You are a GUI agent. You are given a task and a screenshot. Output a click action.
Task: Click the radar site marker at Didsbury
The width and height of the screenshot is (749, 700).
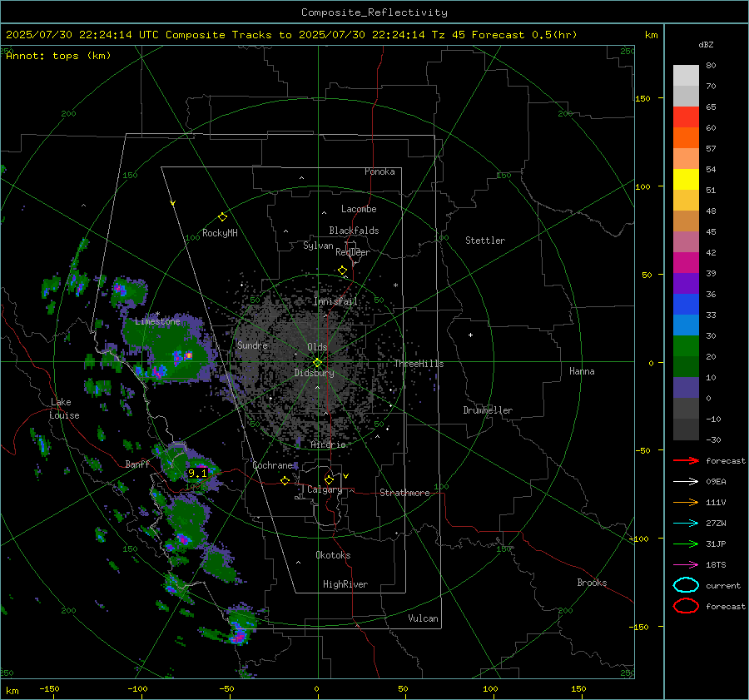pos(318,363)
